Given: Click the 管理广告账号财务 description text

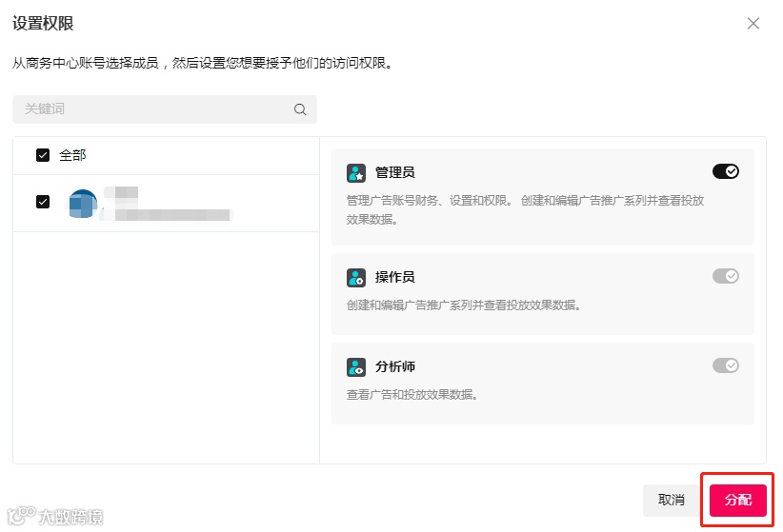Looking at the screenshot, I should tap(525, 210).
